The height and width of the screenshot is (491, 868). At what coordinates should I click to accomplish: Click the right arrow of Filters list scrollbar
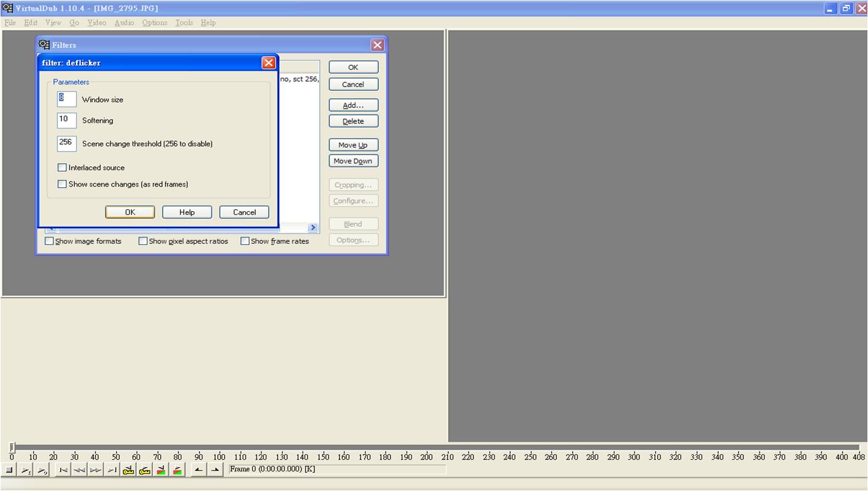click(313, 228)
